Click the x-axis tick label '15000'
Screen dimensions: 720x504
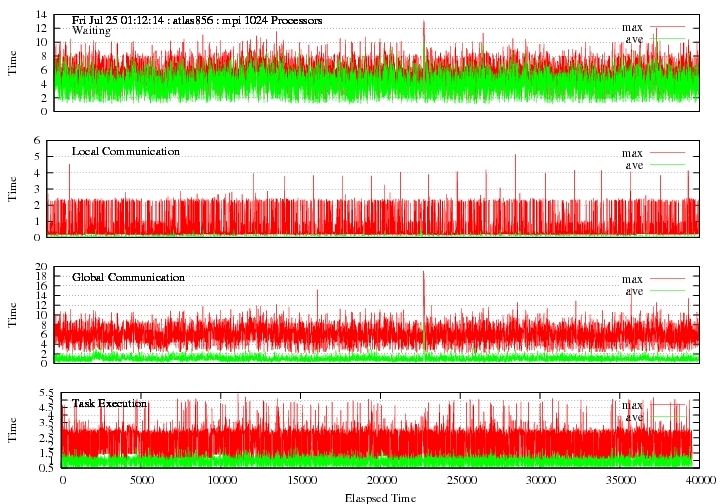tap(302, 481)
